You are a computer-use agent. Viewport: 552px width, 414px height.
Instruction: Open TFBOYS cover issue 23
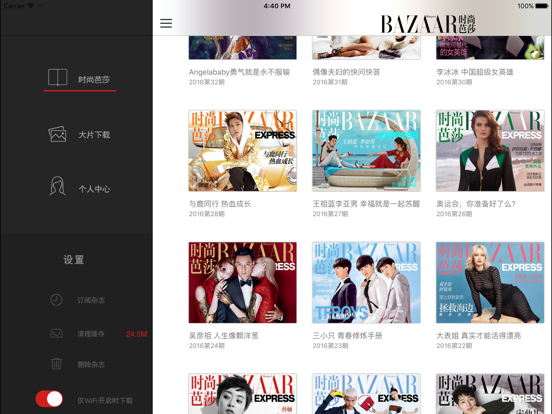click(366, 282)
